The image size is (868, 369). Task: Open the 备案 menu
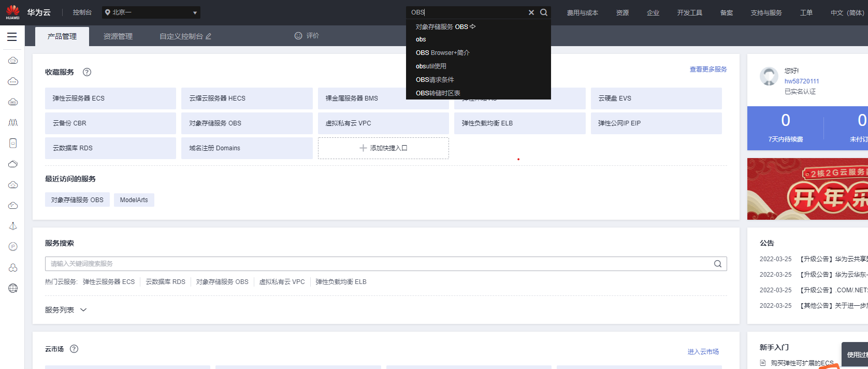point(727,12)
